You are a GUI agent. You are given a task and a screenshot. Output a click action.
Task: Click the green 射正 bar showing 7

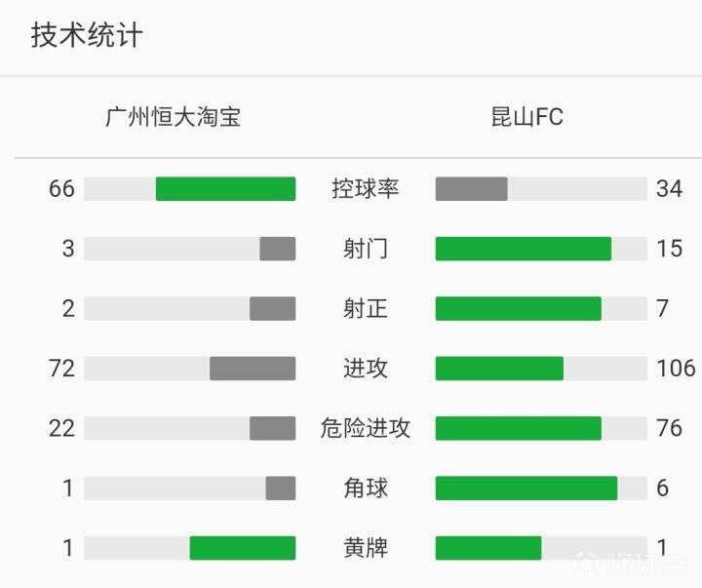coord(518,309)
